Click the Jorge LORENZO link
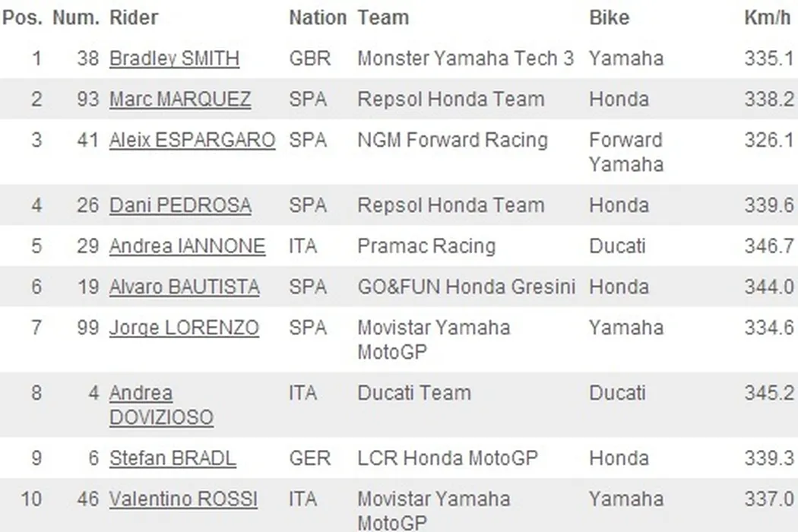The image size is (798, 532). (x=184, y=328)
